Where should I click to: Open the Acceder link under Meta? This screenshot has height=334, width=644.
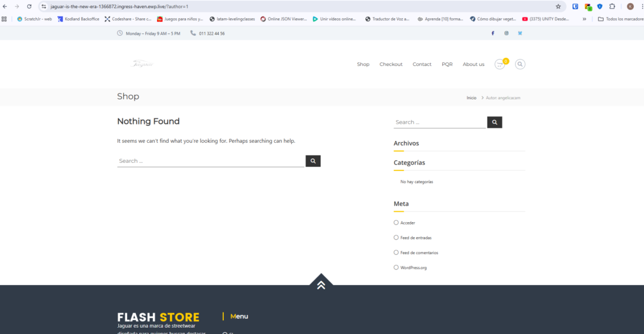[x=408, y=223]
